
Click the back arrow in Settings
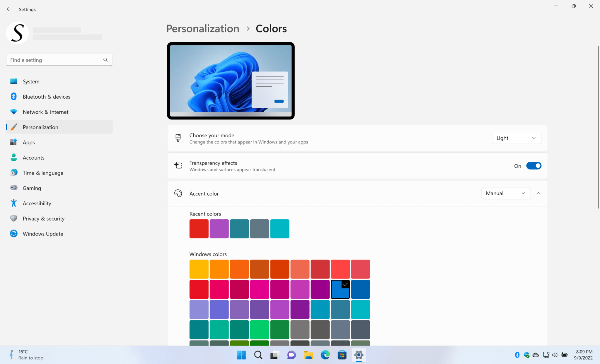9,9
